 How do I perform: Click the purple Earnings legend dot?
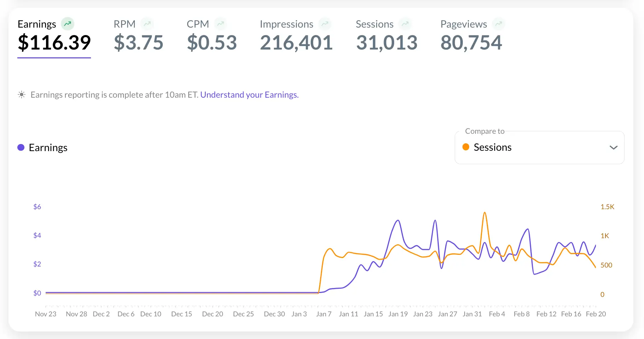[x=21, y=148]
